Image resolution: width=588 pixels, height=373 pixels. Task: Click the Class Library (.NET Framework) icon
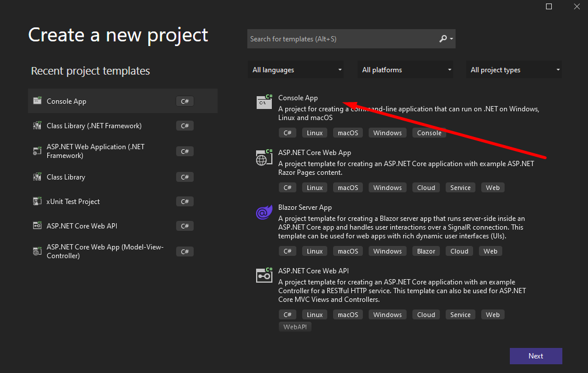point(37,126)
